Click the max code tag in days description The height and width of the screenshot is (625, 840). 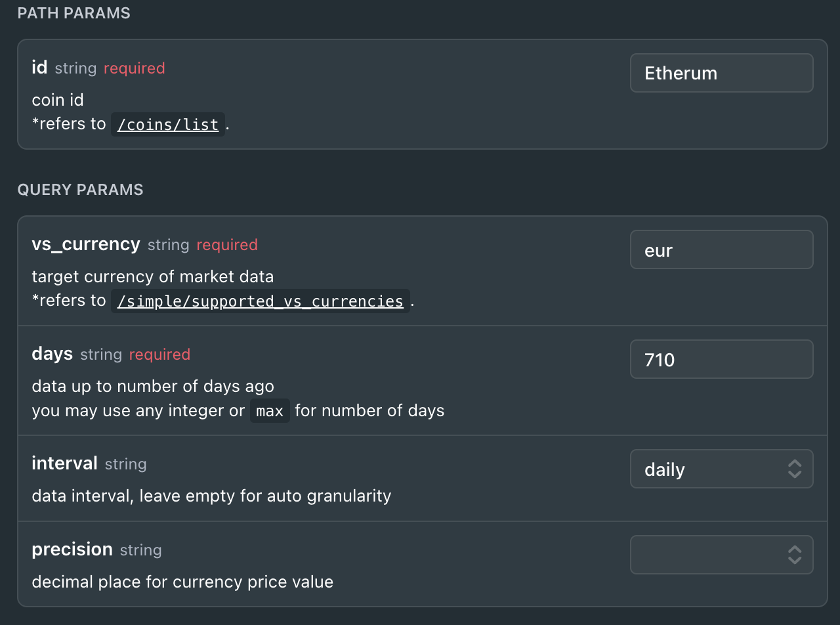270,411
